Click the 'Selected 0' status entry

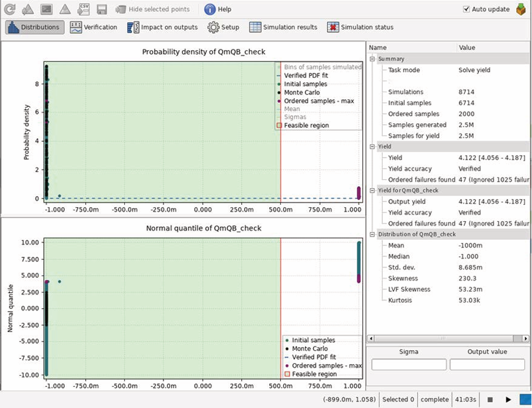(x=398, y=399)
